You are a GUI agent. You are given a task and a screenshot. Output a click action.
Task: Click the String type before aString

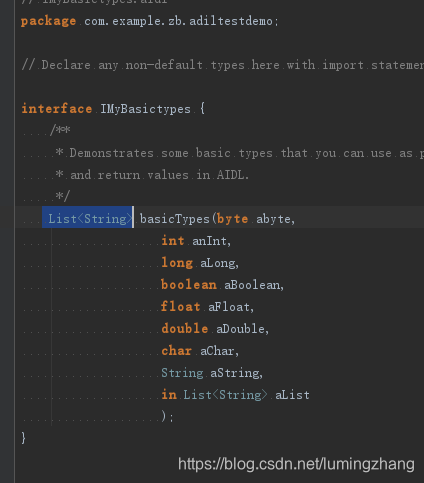pos(182,373)
